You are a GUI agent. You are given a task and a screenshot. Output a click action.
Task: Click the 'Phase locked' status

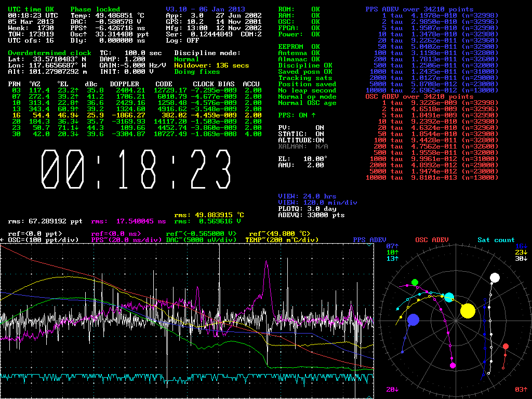[96, 9]
